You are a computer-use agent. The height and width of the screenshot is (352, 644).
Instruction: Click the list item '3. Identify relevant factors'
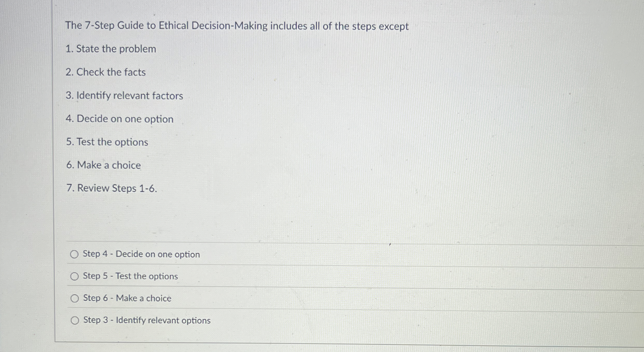[x=124, y=96]
